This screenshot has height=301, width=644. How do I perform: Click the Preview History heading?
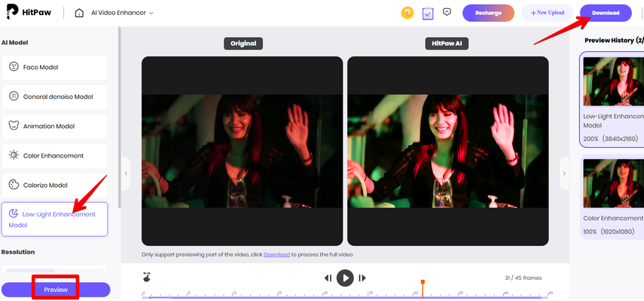click(614, 40)
